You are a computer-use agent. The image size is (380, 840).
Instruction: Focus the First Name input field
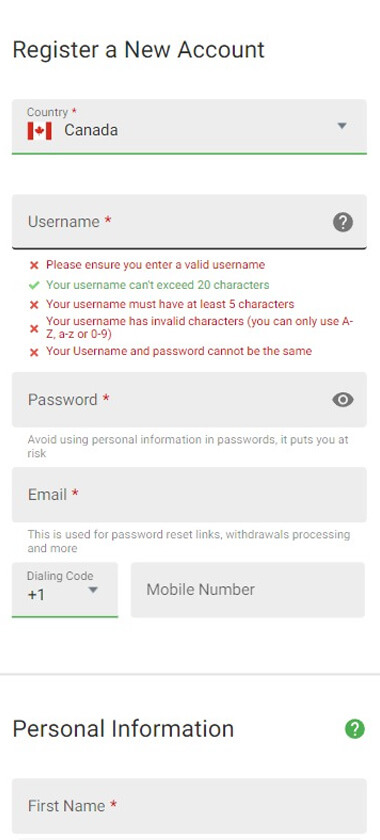tap(189, 806)
